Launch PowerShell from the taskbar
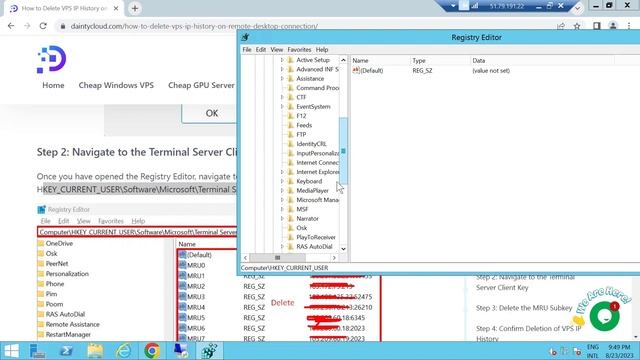The height and width of the screenshot is (360, 640). coord(66,351)
